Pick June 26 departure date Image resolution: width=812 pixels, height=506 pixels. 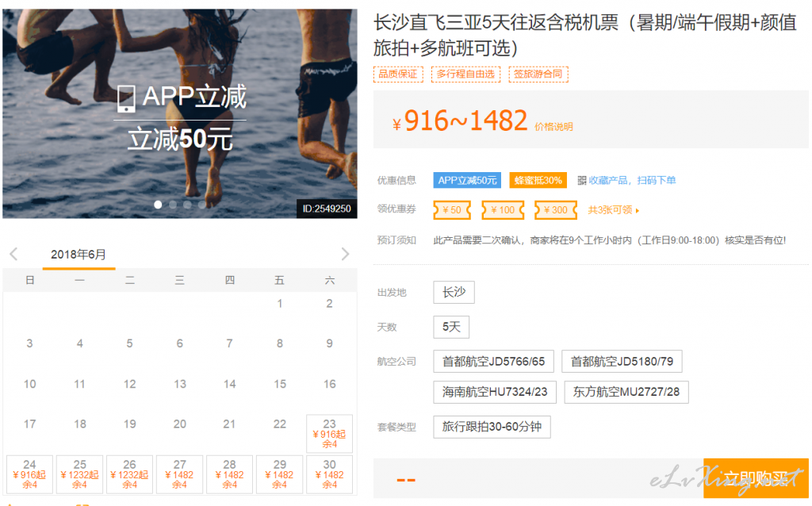[x=129, y=474]
